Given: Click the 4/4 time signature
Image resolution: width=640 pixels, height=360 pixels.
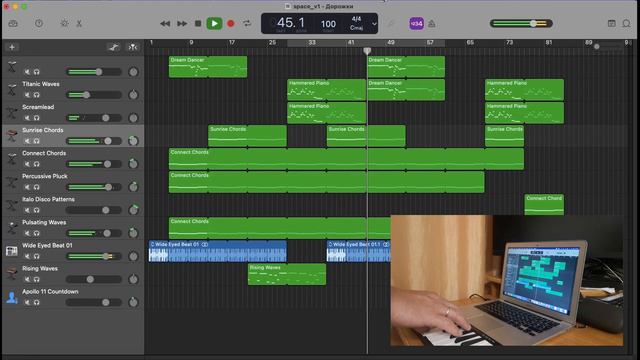Looking at the screenshot, I should (x=356, y=19).
